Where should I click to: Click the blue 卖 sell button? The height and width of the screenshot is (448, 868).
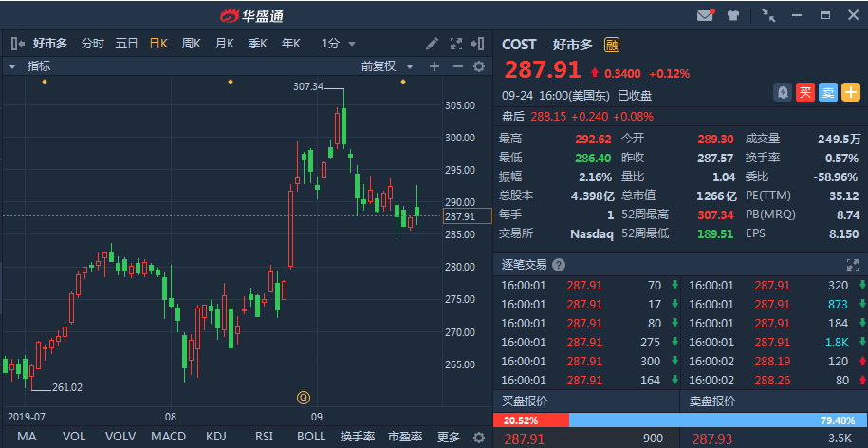[x=828, y=92]
